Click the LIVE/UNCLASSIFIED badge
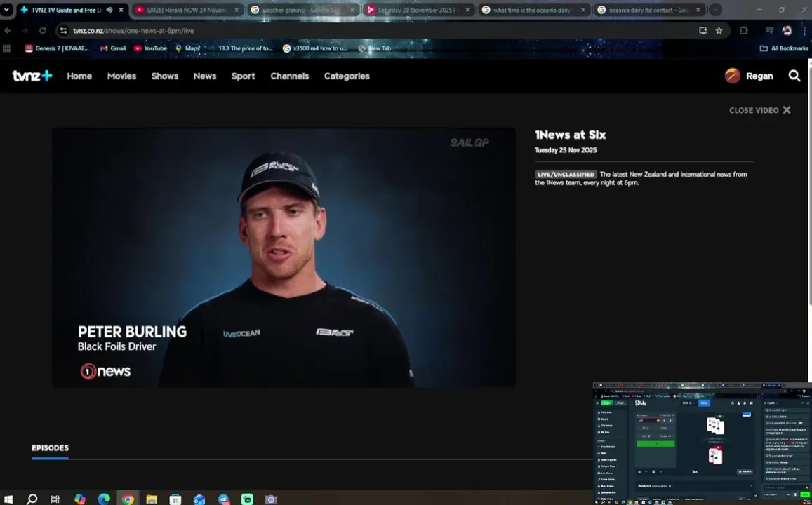The height and width of the screenshot is (505, 812). [566, 175]
